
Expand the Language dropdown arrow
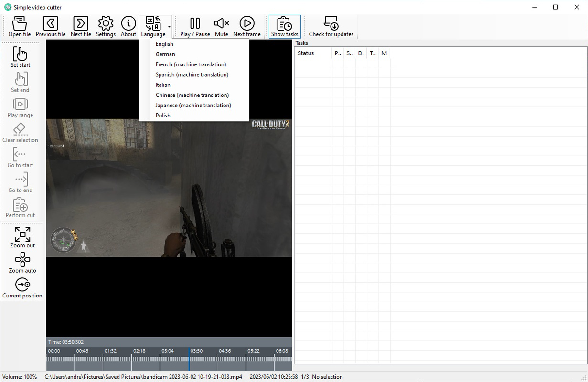click(x=170, y=27)
